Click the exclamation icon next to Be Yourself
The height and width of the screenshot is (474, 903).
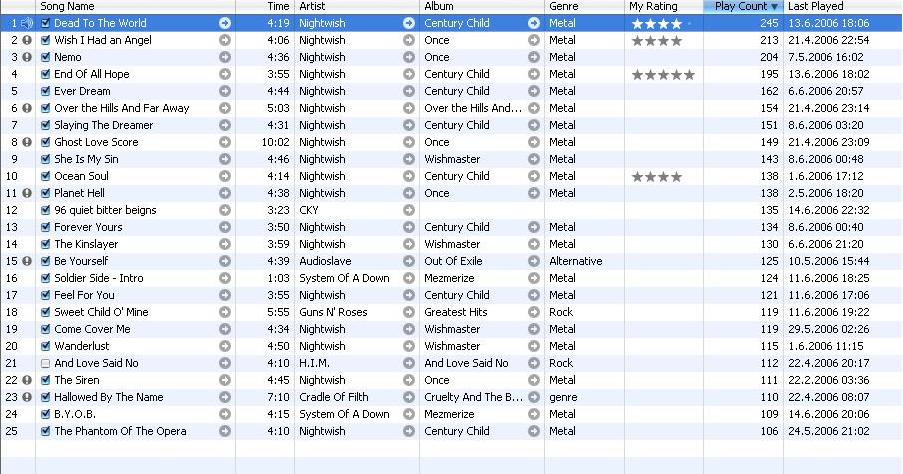tap(27, 261)
